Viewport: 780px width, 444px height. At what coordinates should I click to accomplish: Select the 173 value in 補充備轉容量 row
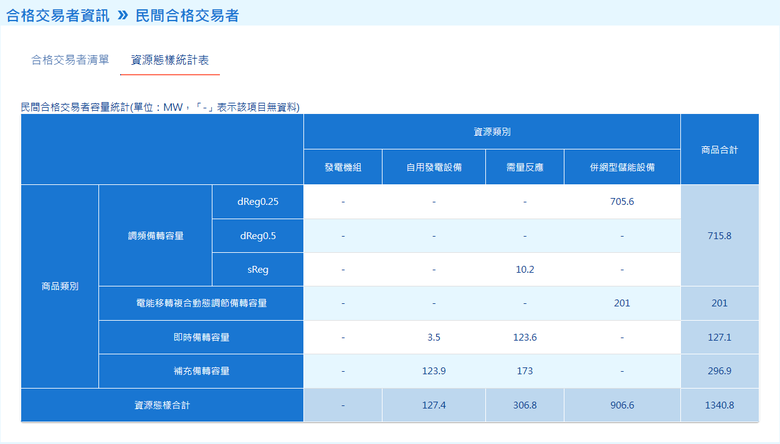coord(525,371)
